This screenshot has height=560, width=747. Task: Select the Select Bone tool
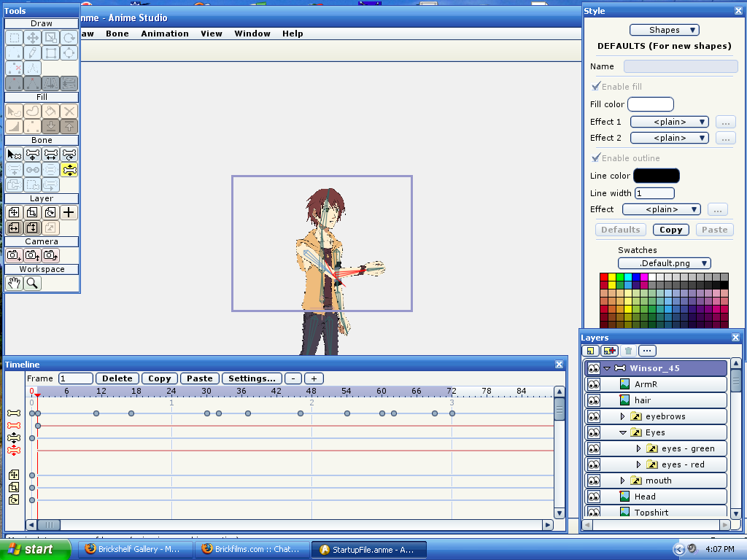(13, 155)
